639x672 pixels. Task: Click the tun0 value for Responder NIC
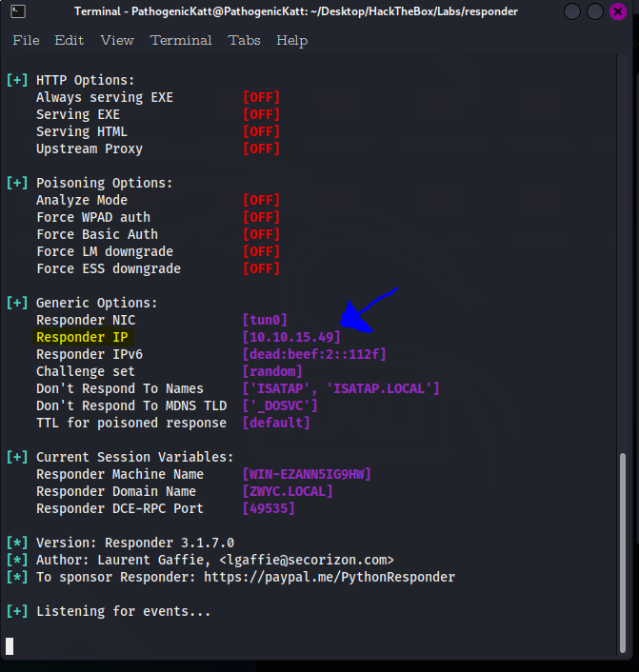click(265, 320)
